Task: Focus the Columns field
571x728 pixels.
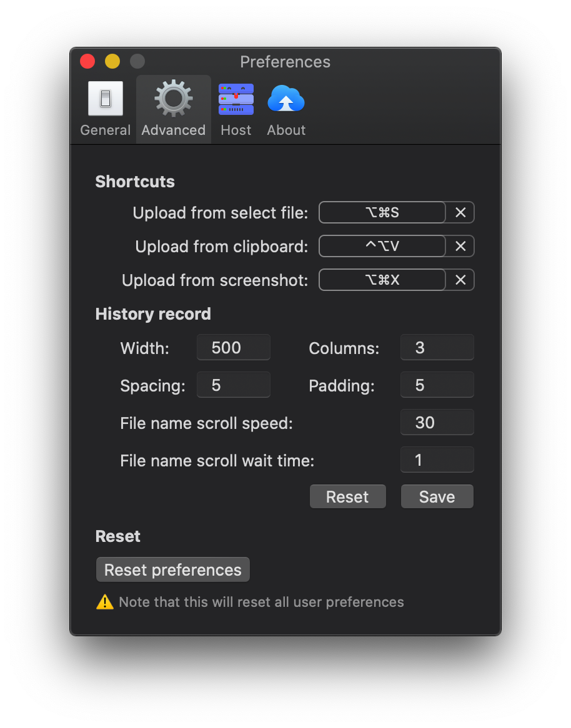Action: (437, 347)
